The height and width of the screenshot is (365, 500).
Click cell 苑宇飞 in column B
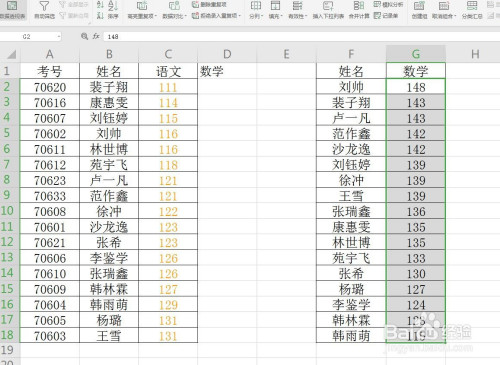pos(109,165)
